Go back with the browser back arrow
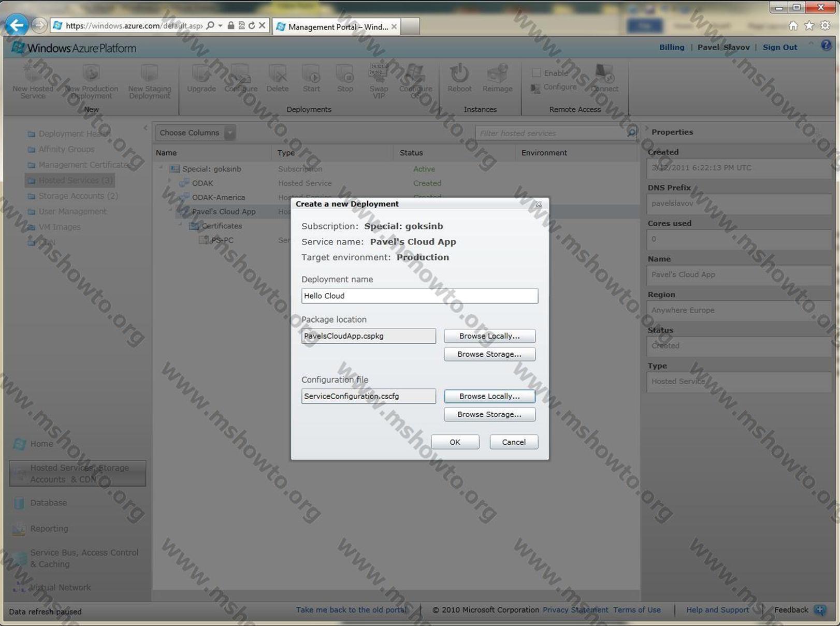The image size is (840, 626). [17, 25]
